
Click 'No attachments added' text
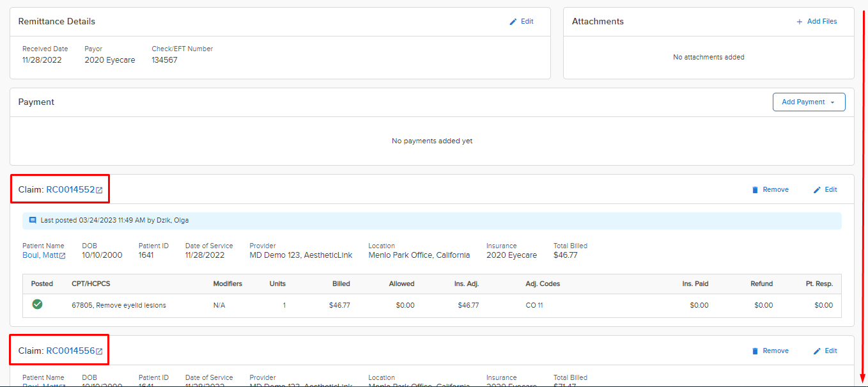709,58
